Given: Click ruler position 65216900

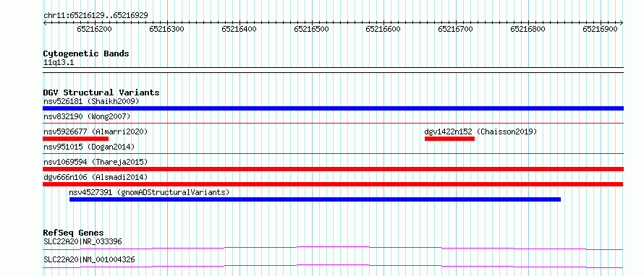Looking at the screenshot, I should point(600,29).
